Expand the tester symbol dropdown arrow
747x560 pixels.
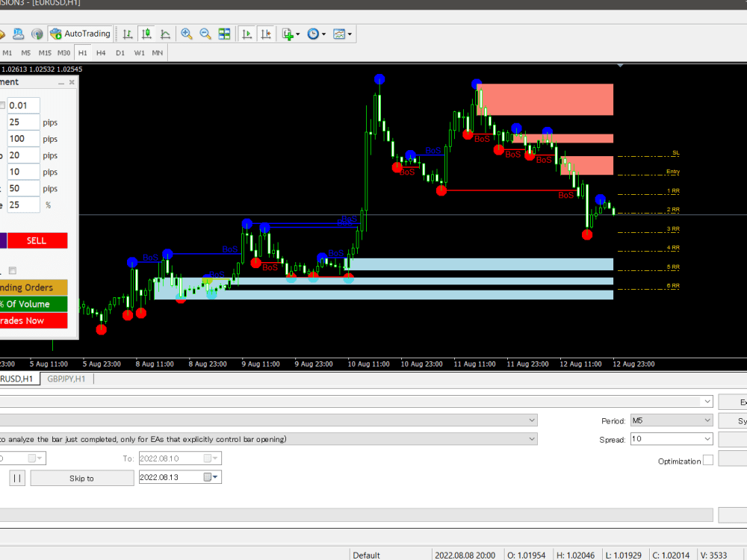tap(532, 420)
